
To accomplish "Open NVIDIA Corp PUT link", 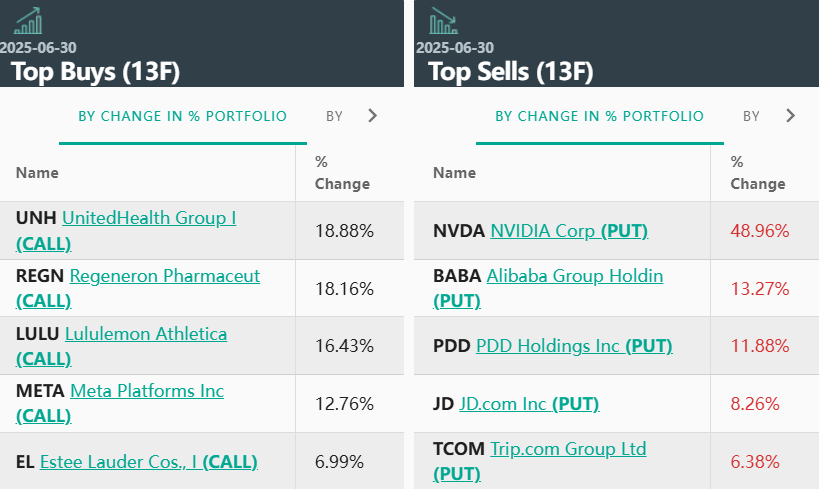I will point(569,231).
